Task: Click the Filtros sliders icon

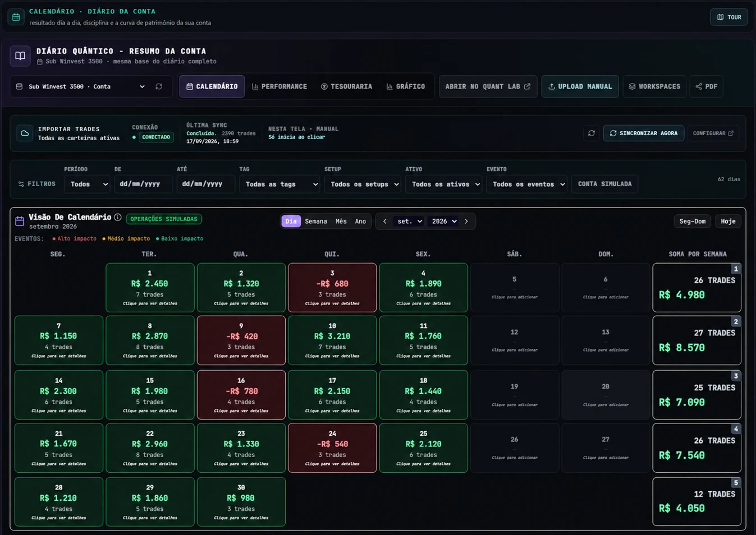Action: 21,184
